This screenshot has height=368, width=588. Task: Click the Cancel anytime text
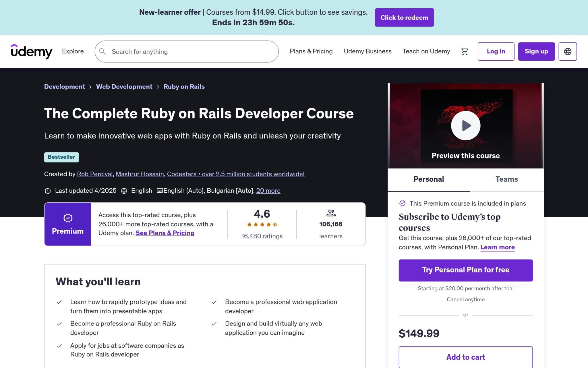tap(465, 300)
